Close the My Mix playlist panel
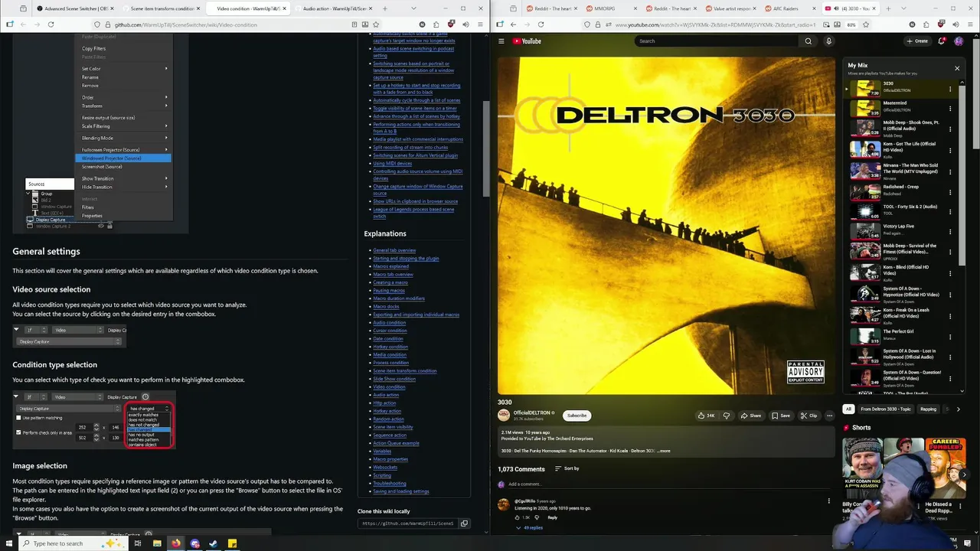Screen dimensions: 980x551 (x=956, y=68)
